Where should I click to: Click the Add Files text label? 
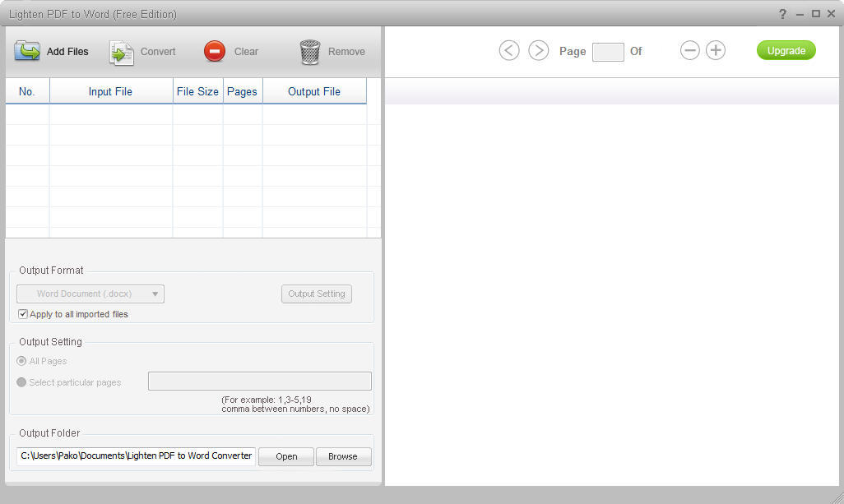pyautogui.click(x=67, y=52)
